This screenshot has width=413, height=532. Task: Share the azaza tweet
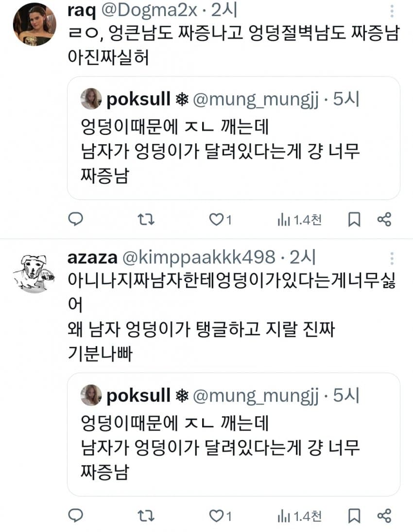point(384,515)
